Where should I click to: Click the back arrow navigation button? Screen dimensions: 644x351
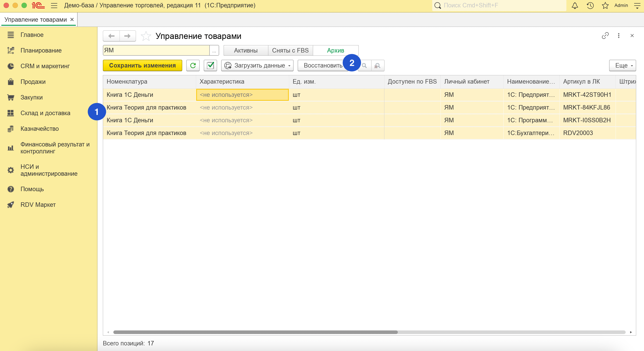pyautogui.click(x=112, y=36)
